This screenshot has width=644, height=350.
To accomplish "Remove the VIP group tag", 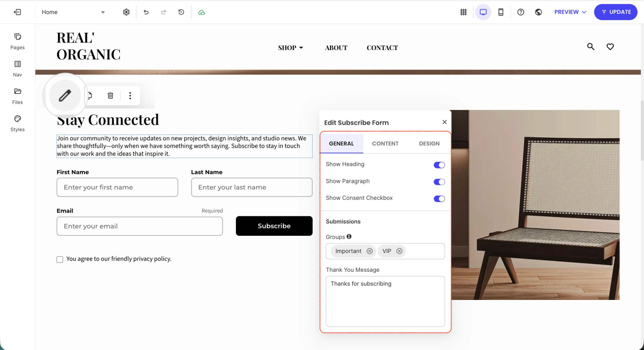I will (x=399, y=251).
